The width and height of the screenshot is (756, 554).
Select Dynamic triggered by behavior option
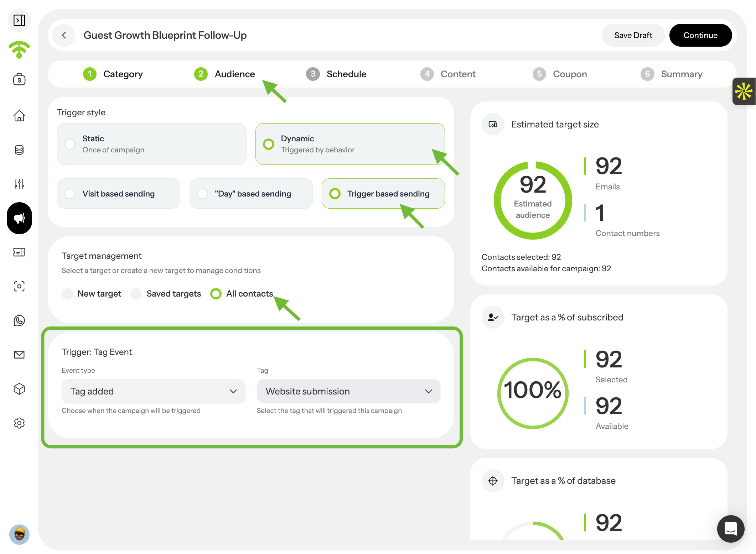[x=350, y=144]
